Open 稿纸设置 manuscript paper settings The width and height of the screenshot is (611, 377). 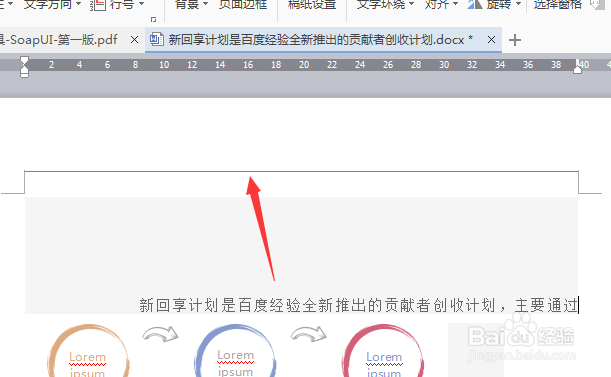(312, 5)
